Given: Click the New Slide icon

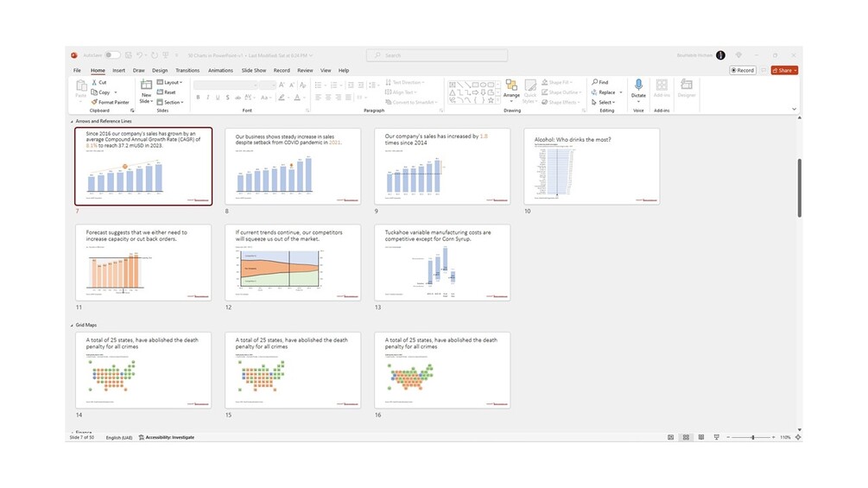Looking at the screenshot, I should click(146, 85).
